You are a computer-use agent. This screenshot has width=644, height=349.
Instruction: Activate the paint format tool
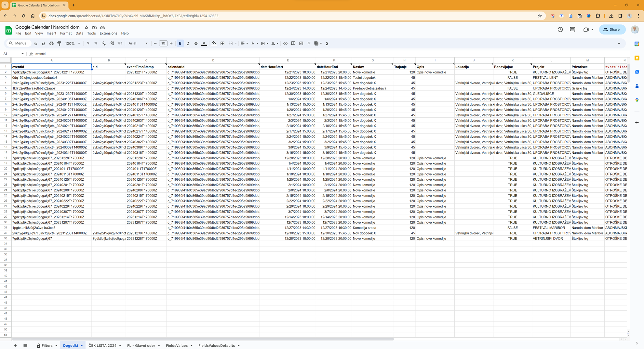coord(59,44)
